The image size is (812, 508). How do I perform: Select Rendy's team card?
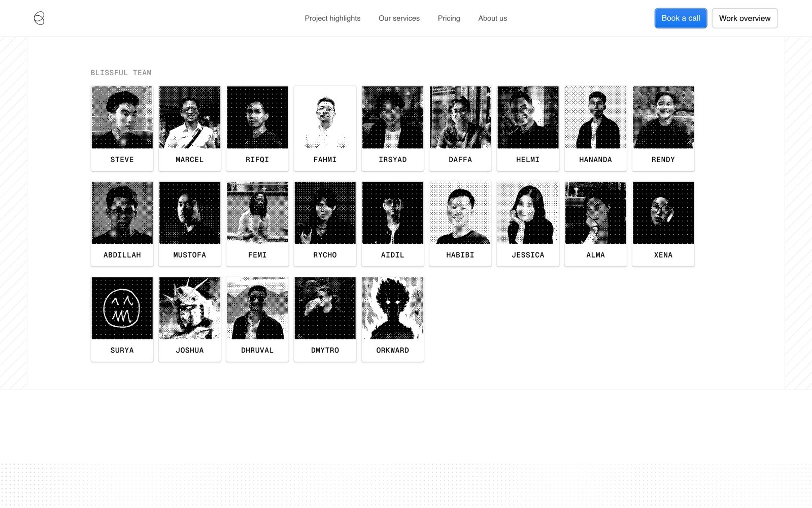tap(663, 129)
